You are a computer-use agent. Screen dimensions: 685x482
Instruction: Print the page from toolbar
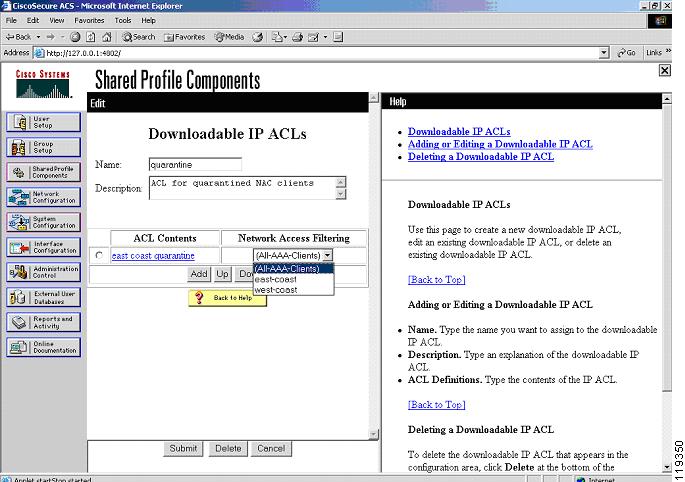click(298, 37)
